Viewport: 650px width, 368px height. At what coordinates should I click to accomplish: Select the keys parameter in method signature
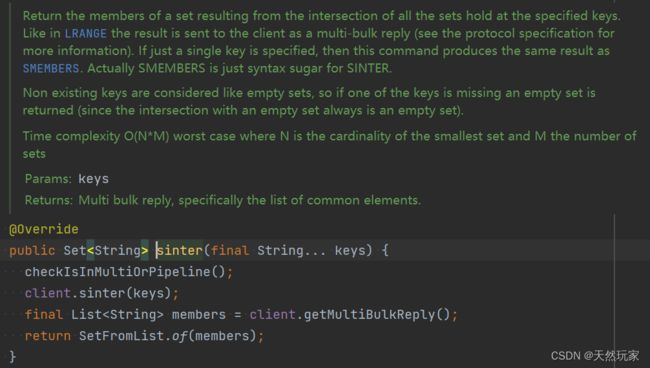pyautogui.click(x=350, y=250)
